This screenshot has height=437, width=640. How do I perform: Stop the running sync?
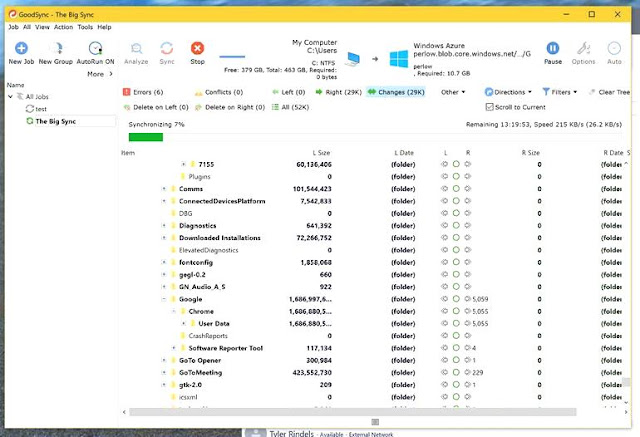(198, 49)
